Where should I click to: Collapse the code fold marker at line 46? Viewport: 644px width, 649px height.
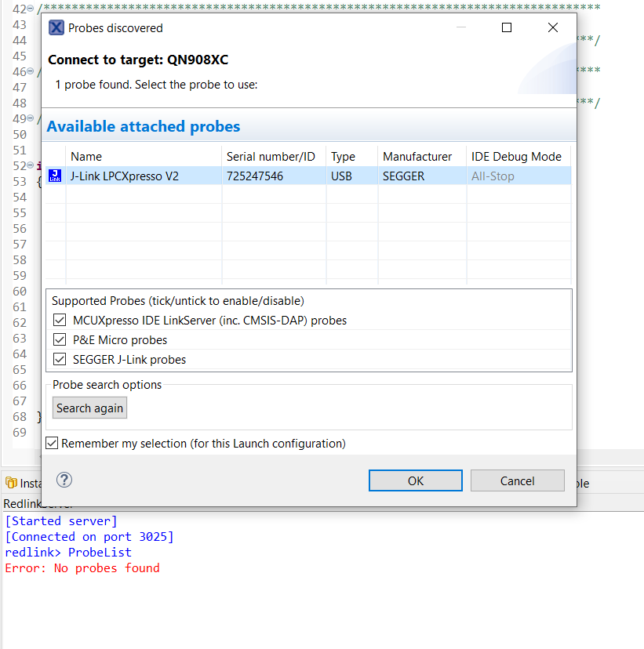[x=31, y=71]
